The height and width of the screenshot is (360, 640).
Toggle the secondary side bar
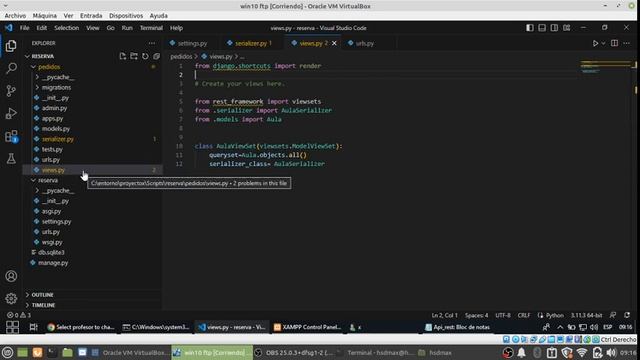click(554, 28)
